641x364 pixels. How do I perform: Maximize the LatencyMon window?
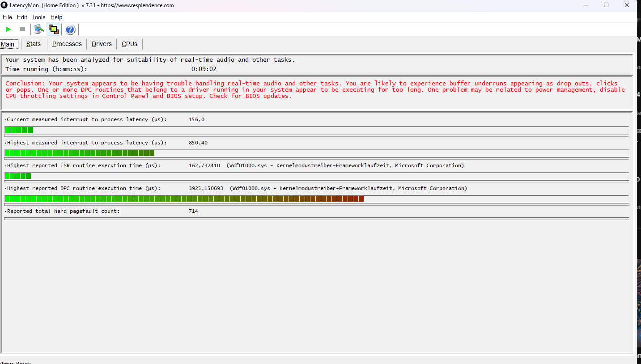click(606, 5)
